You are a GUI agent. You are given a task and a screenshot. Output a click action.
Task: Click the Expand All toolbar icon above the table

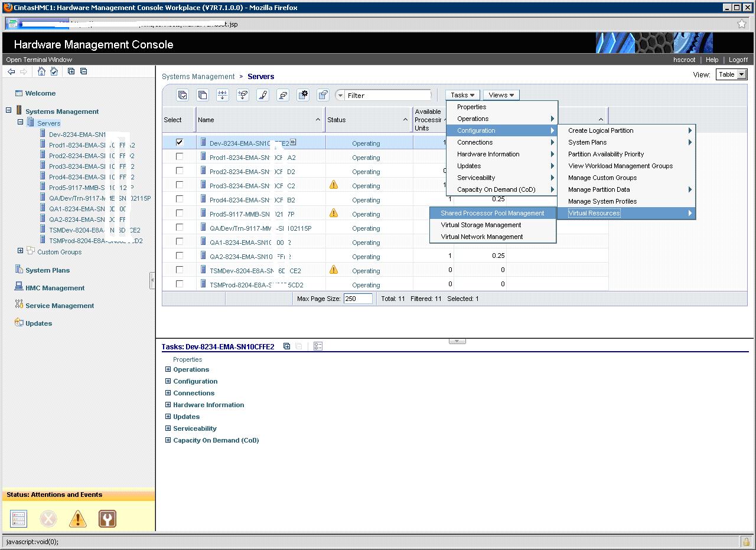[223, 95]
